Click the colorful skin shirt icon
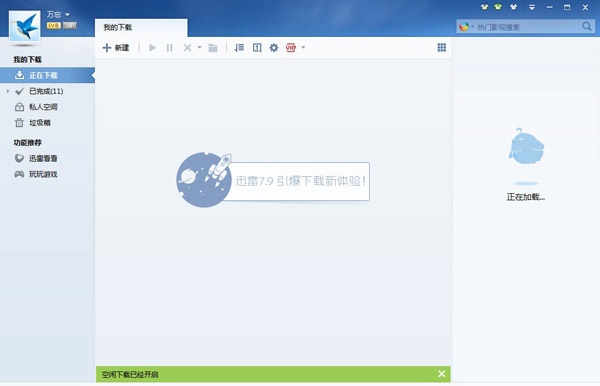 [484, 7]
